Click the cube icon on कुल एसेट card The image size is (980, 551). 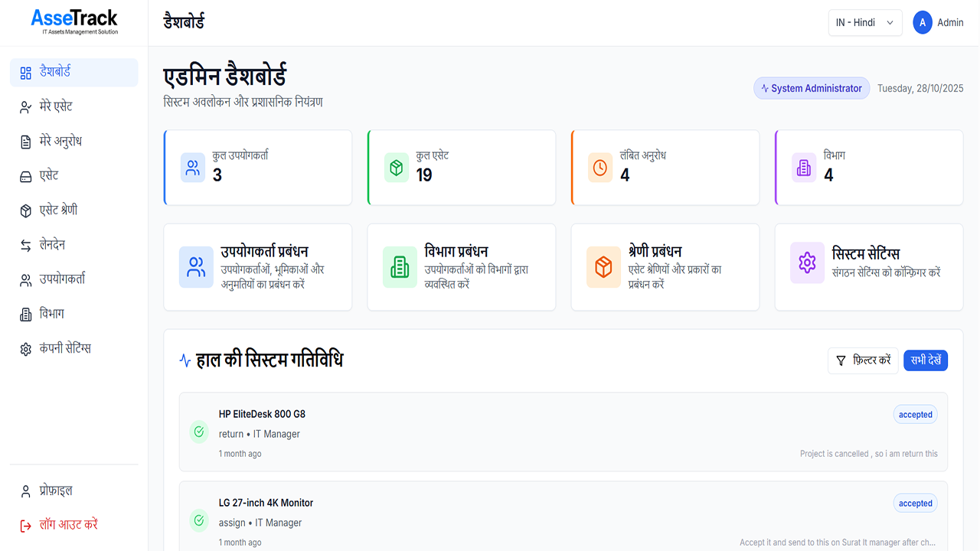coord(397,168)
